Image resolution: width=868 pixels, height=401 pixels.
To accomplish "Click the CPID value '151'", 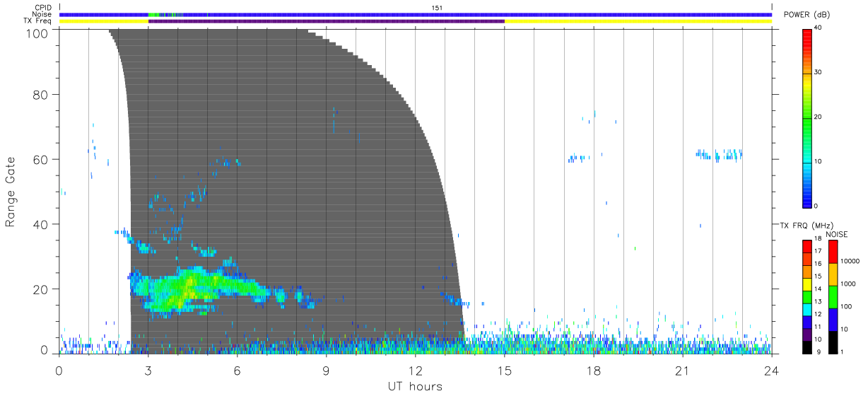I will point(437,8).
